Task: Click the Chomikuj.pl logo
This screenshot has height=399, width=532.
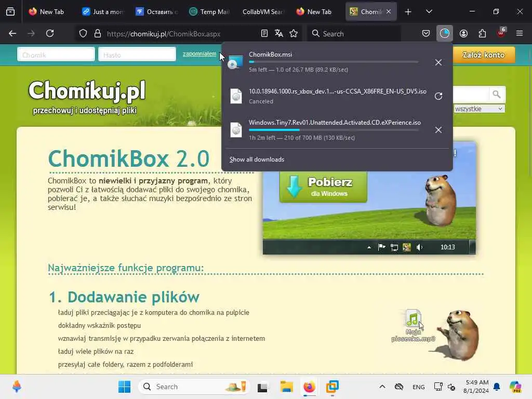Action: [x=87, y=97]
